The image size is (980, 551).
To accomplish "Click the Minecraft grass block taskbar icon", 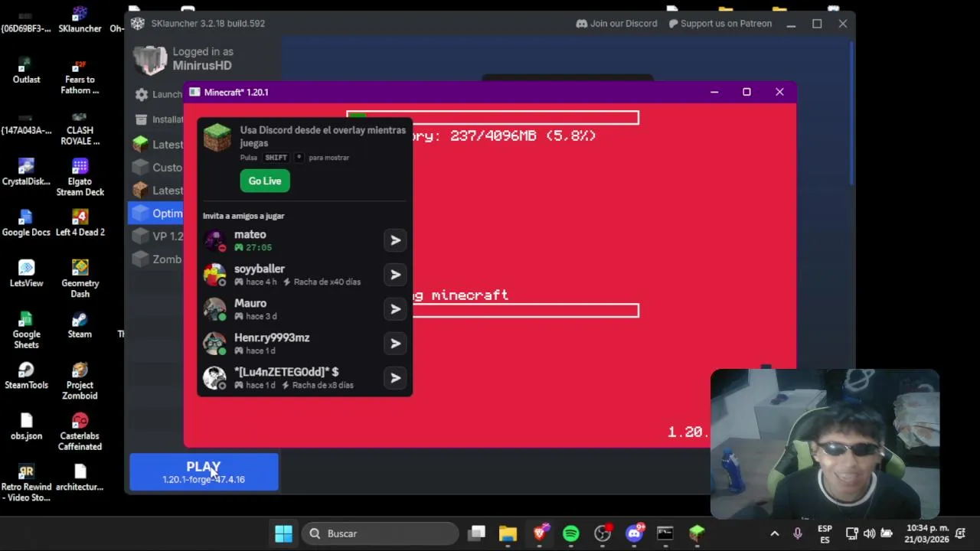I will 696,533.
